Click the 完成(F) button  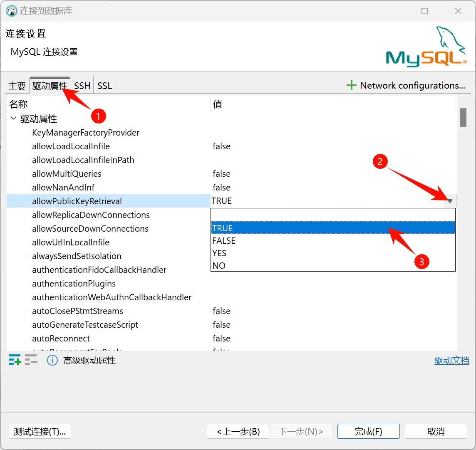click(x=368, y=431)
